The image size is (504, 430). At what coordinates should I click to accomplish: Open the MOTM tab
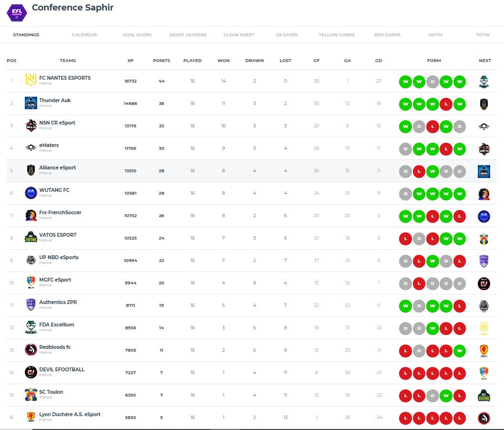tap(435, 35)
